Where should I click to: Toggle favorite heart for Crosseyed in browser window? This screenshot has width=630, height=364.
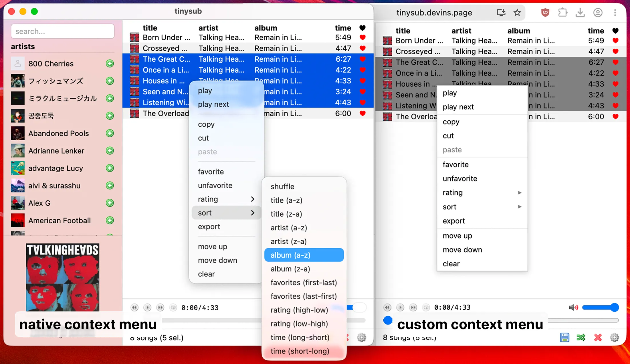coord(615,51)
